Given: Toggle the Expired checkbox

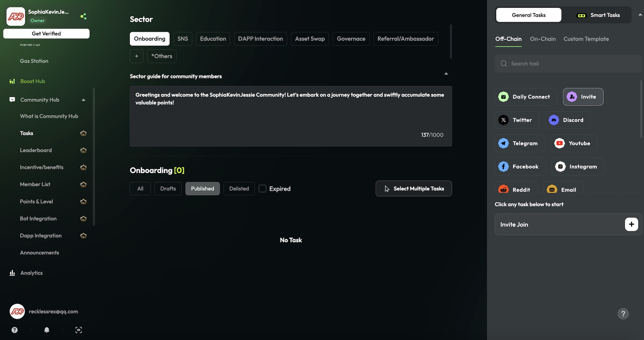Looking at the screenshot, I should [x=262, y=189].
